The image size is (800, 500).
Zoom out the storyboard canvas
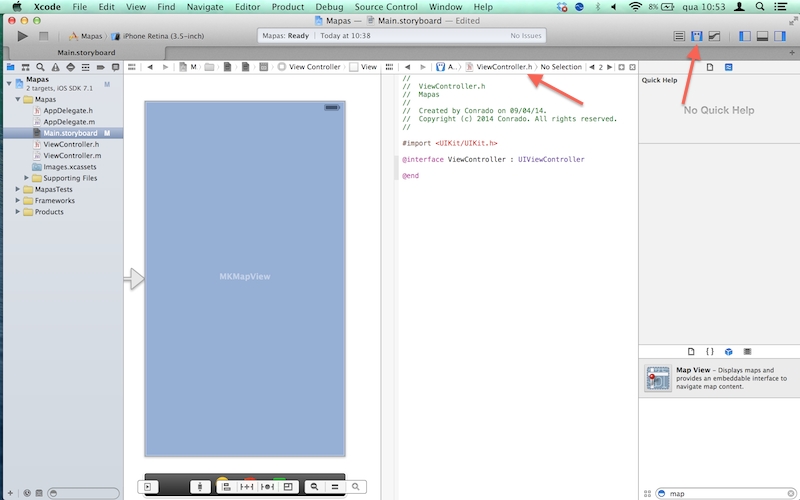click(x=314, y=487)
